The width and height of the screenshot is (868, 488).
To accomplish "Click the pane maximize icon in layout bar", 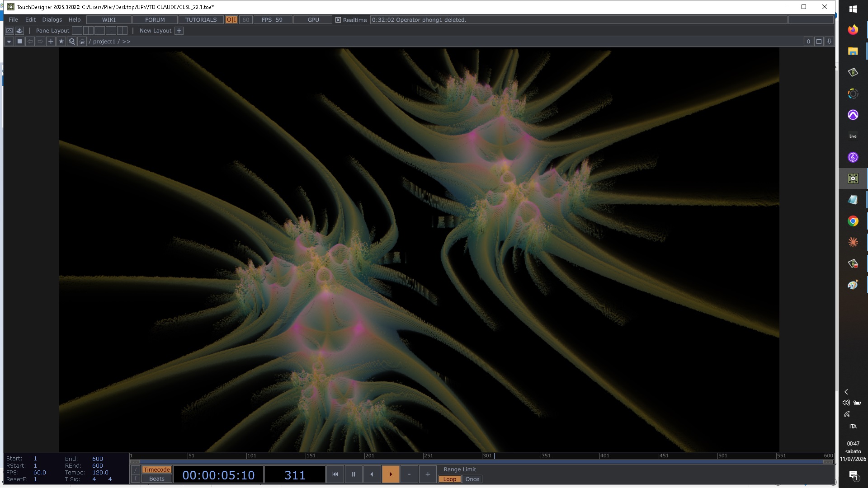I will click(x=9, y=31).
